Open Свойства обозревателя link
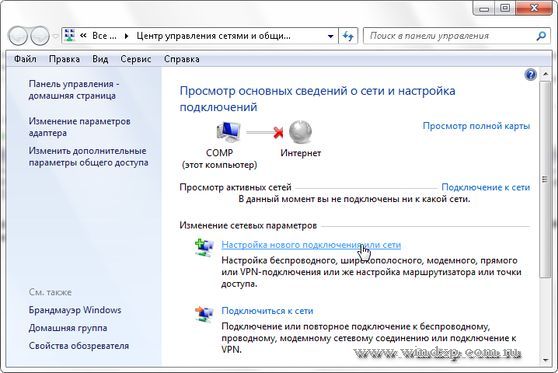 [79, 346]
